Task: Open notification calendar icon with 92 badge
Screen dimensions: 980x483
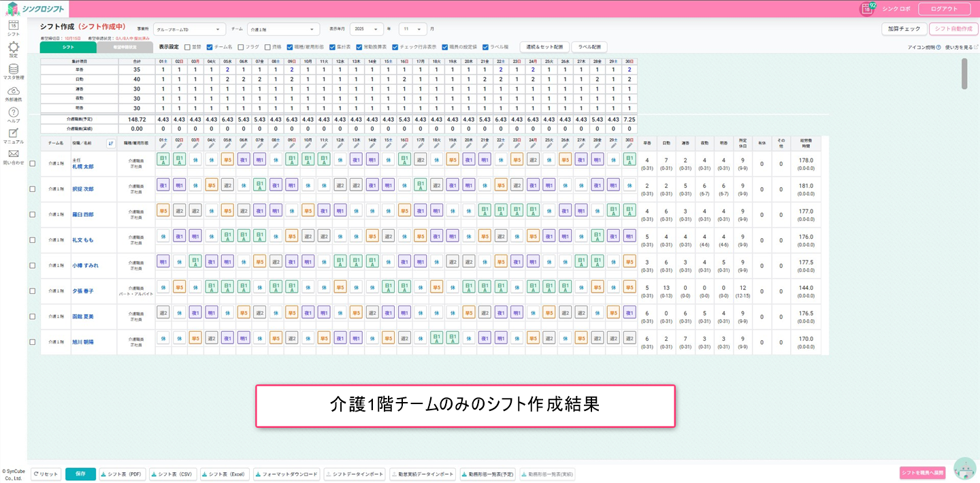Action: click(867, 9)
